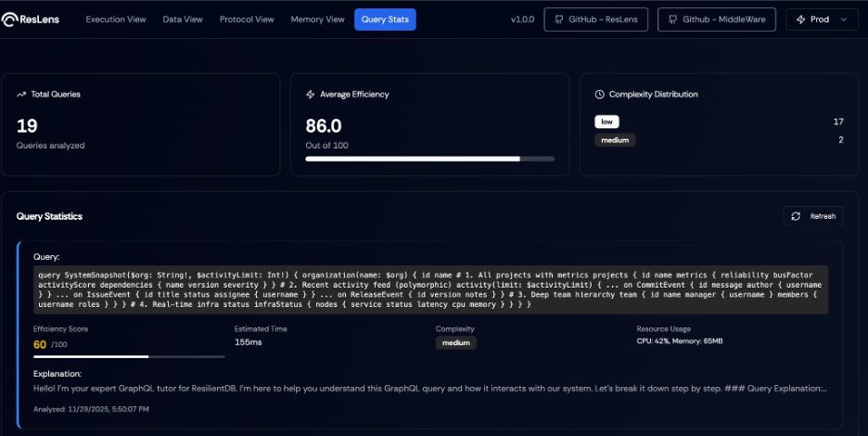Switch to the Data View tab
The width and height of the screenshot is (868, 436).
point(184,19)
